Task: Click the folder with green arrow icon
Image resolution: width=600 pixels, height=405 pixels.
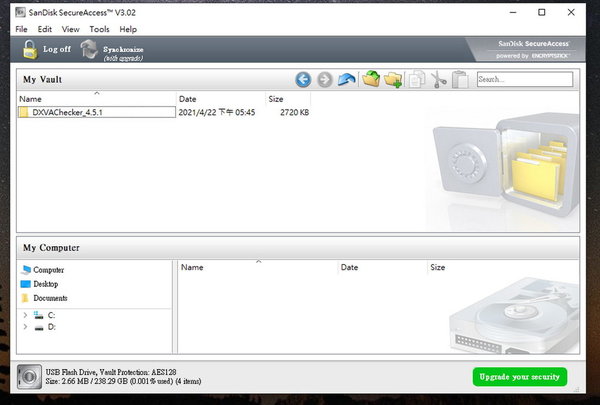Action: [371, 79]
